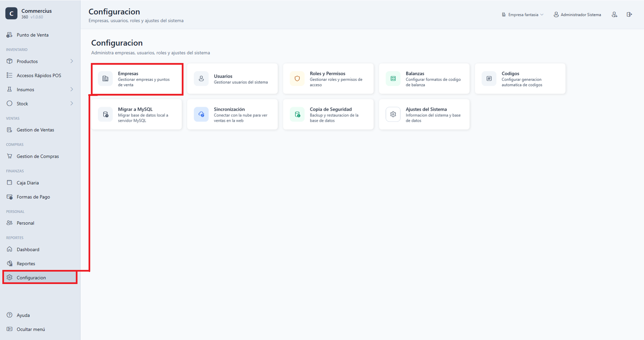The image size is (644, 340).
Task: Click the user switch icon in header
Action: [614, 14]
